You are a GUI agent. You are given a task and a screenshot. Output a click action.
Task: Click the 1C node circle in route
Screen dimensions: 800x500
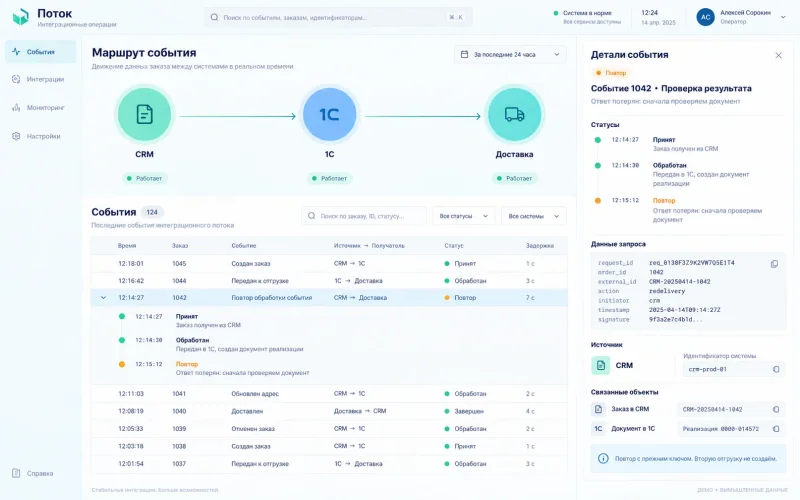pos(329,114)
